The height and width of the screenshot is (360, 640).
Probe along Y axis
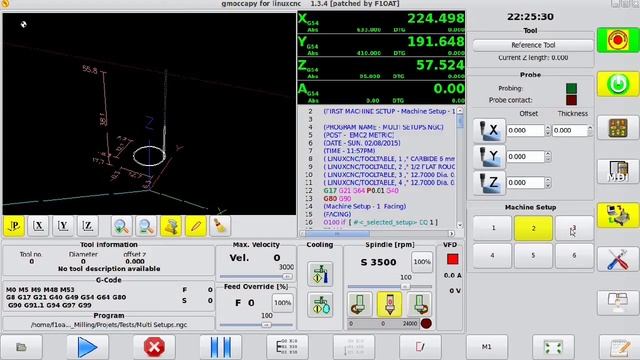489,157
